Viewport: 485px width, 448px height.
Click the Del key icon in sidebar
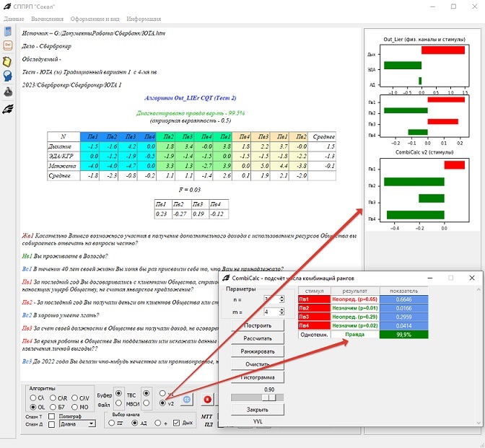(8, 45)
